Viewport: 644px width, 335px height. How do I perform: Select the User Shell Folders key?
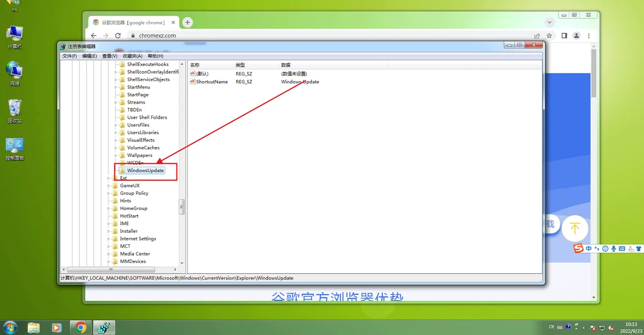[147, 118]
